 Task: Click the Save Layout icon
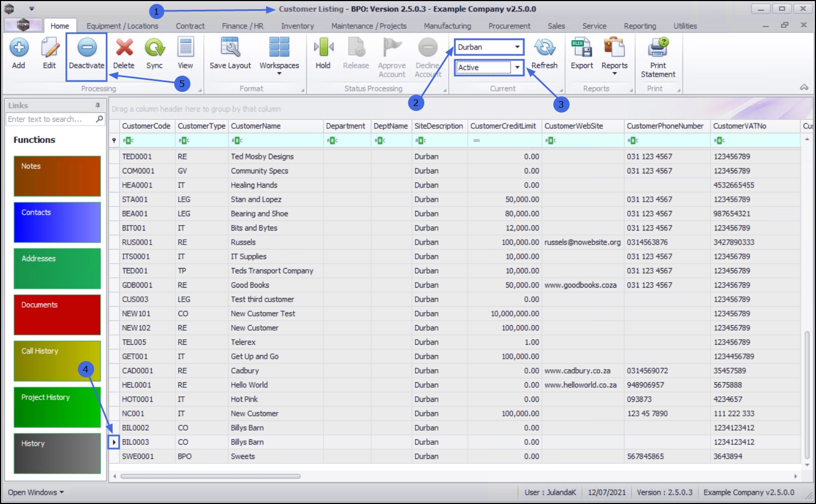click(x=230, y=48)
